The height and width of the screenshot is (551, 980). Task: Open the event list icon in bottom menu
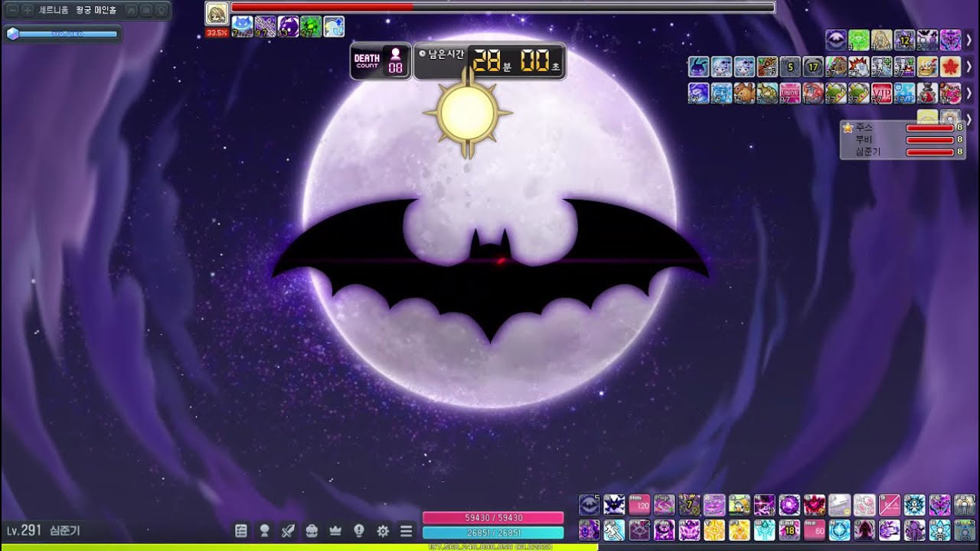pos(240,530)
